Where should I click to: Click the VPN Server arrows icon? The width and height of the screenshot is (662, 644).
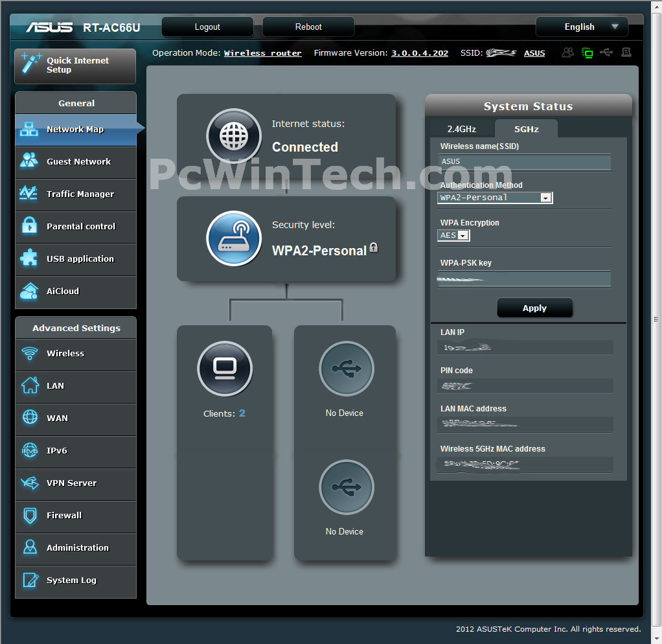pos(30,482)
